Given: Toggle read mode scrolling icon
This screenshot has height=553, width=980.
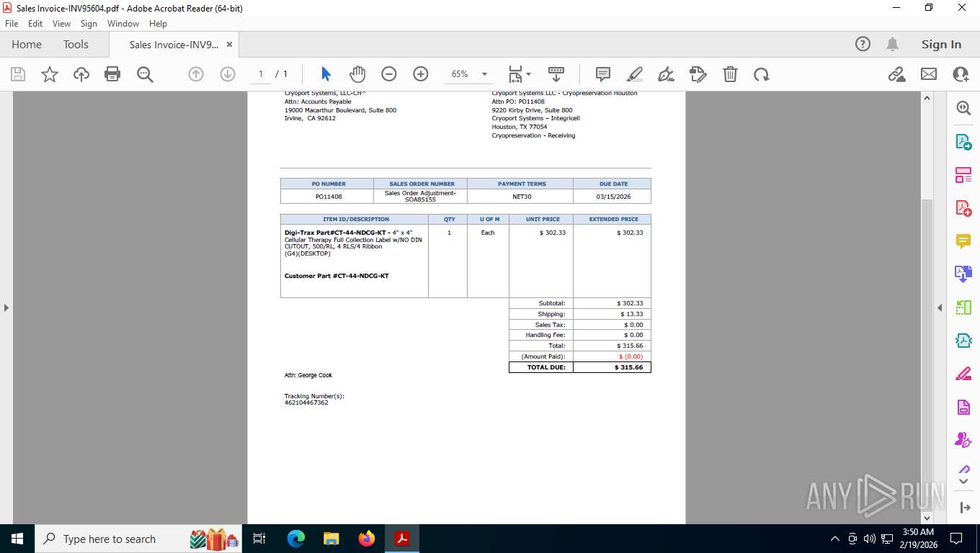Looking at the screenshot, I should pyautogui.click(x=556, y=74).
